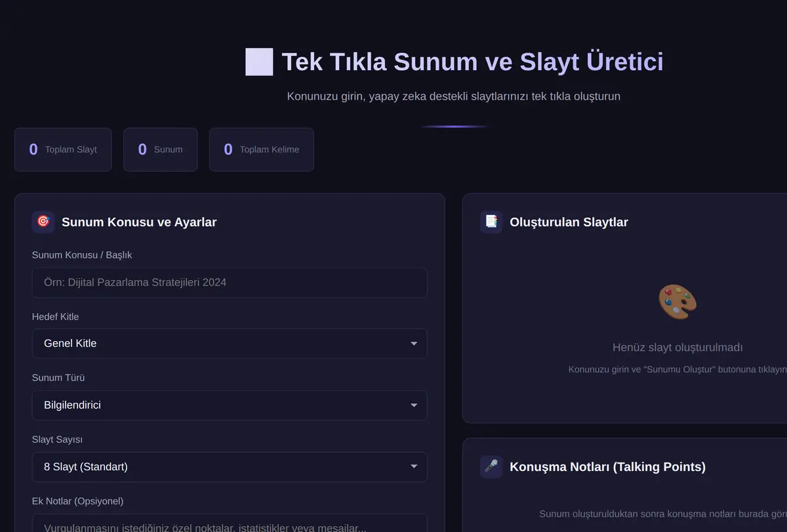Screen dimensions: 787x532
Task: Open the Hedef Kitle dropdown showing Genel Kitle
Action: point(230,343)
